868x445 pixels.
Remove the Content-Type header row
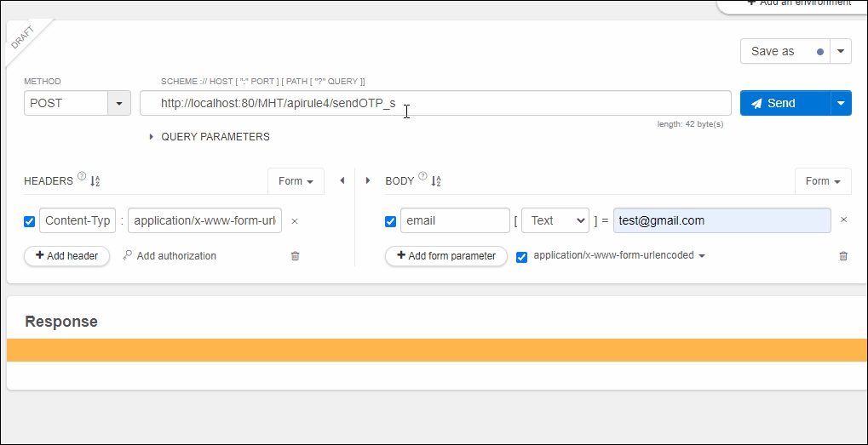click(295, 221)
